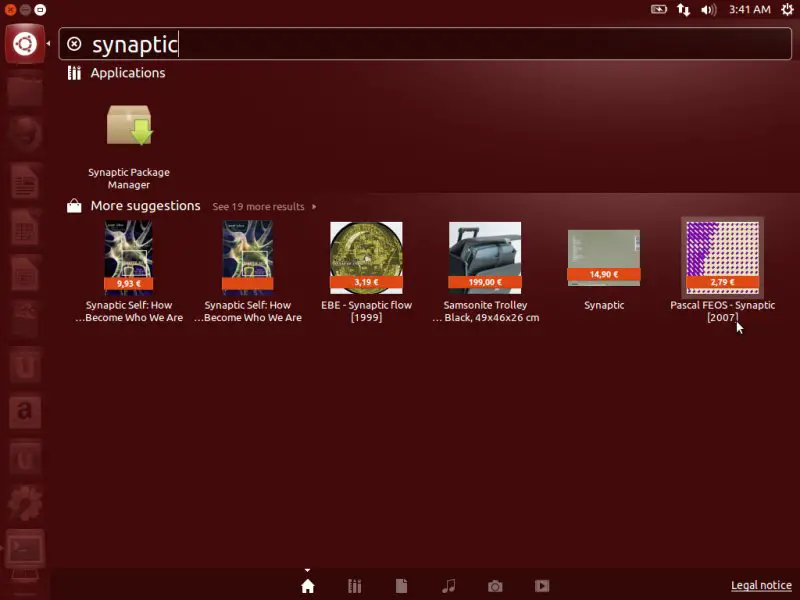The width and height of the screenshot is (800, 600).
Task: Open Synaptic suggestion priced 14,90 €
Action: 604,258
